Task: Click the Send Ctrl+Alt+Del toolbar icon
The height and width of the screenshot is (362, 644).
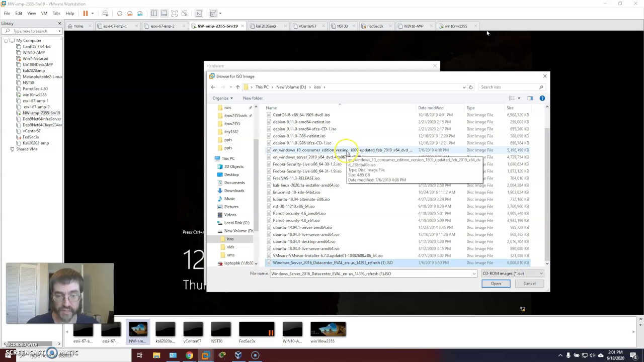Action: click(105, 13)
